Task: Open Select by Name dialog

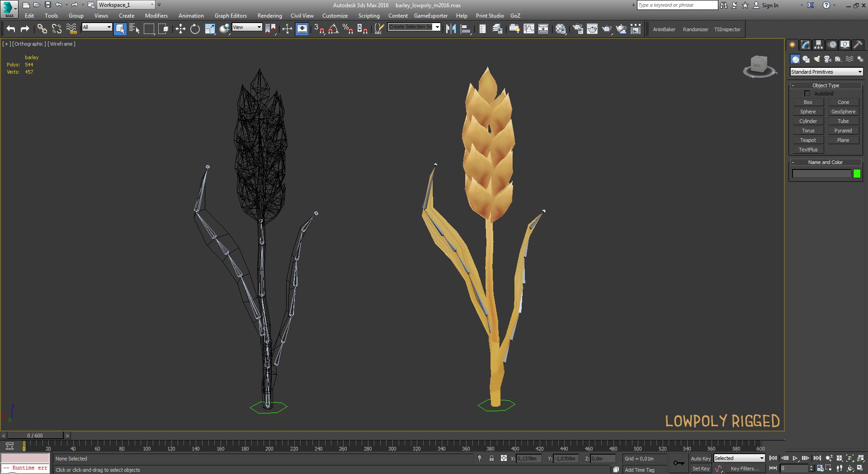Action: click(134, 29)
